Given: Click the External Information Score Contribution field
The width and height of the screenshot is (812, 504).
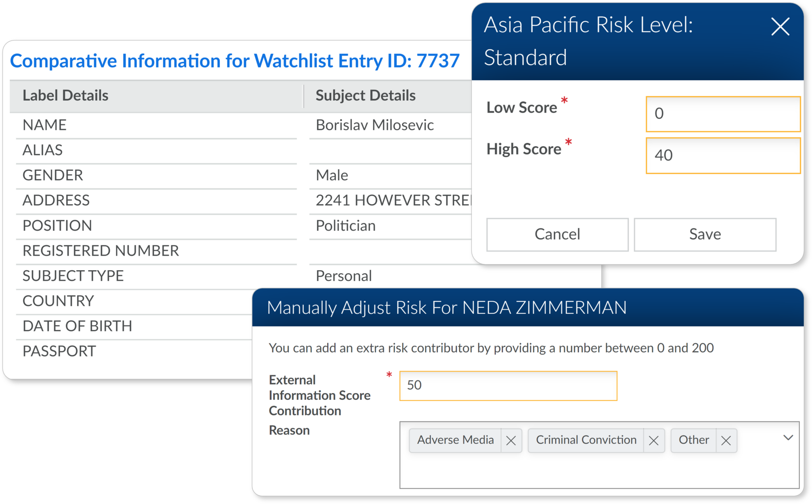Looking at the screenshot, I should [508, 386].
